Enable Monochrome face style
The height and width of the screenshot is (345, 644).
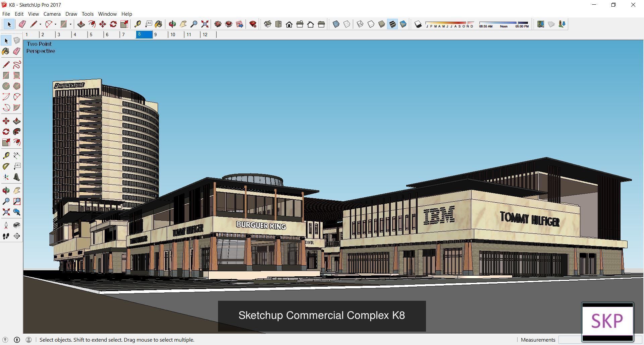[x=403, y=24]
